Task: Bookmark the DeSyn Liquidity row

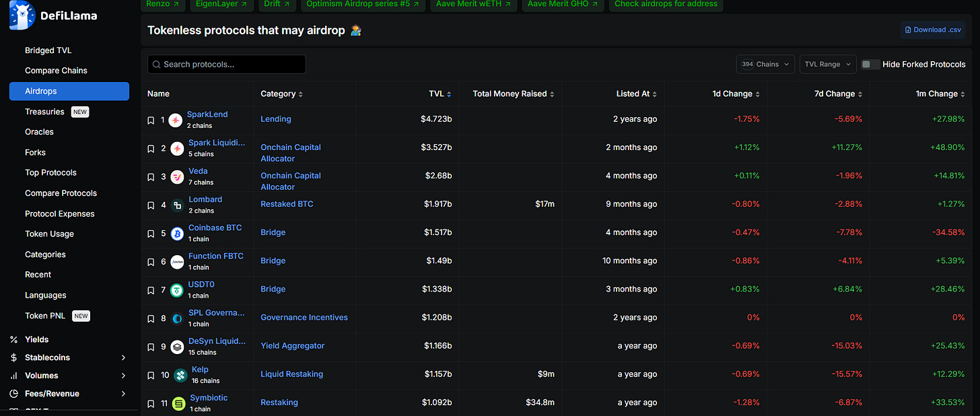Action: [151, 347]
